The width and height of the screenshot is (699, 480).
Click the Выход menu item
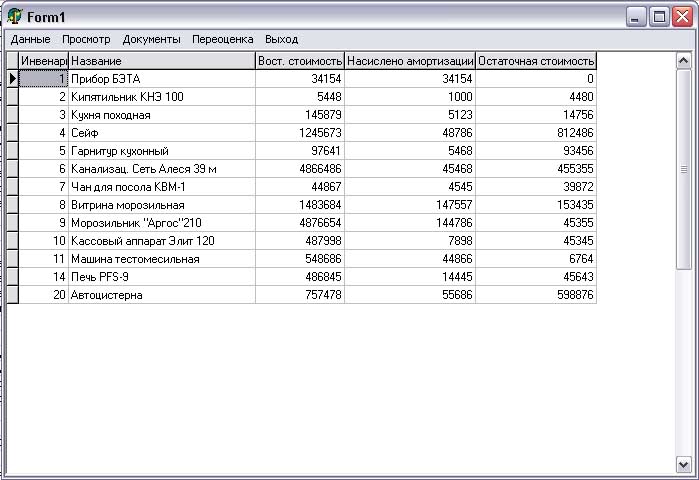[281, 39]
